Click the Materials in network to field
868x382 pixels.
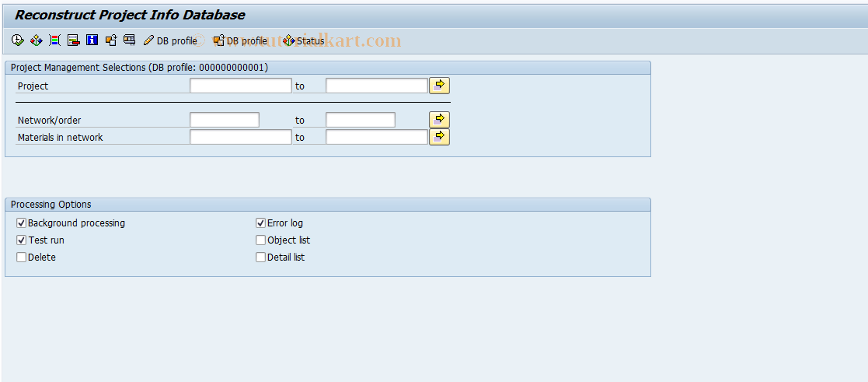pos(377,137)
